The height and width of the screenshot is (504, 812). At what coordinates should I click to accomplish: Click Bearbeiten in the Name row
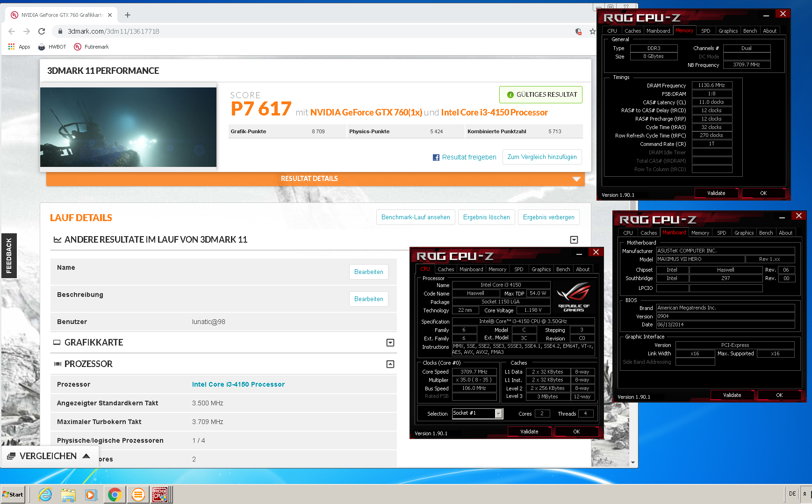(x=368, y=272)
